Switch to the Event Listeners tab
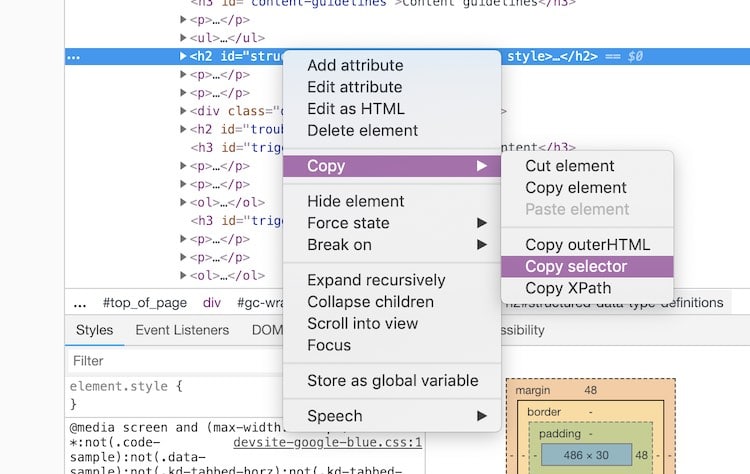Viewport: 750px width, 474px height. 182,330
